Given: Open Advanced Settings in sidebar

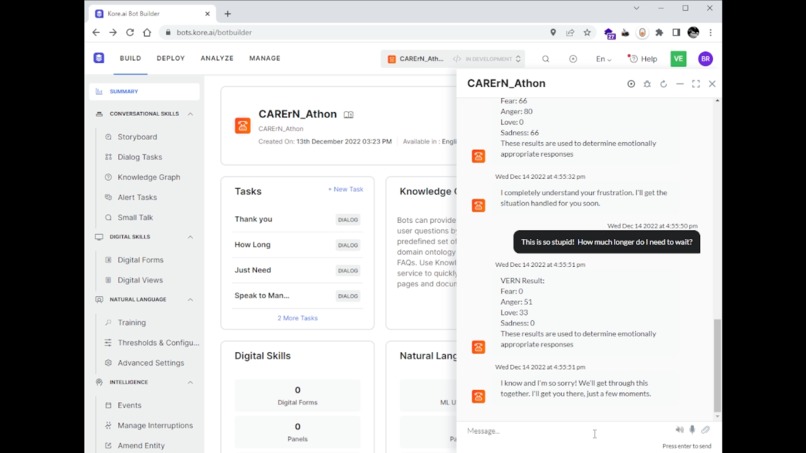Looking at the screenshot, I should pyautogui.click(x=151, y=363).
